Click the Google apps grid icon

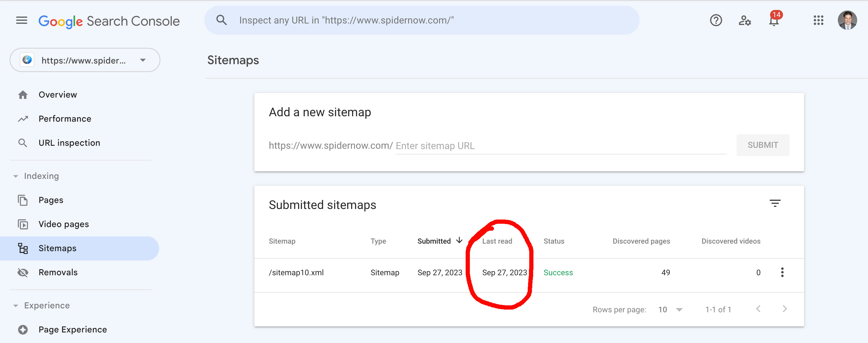818,20
